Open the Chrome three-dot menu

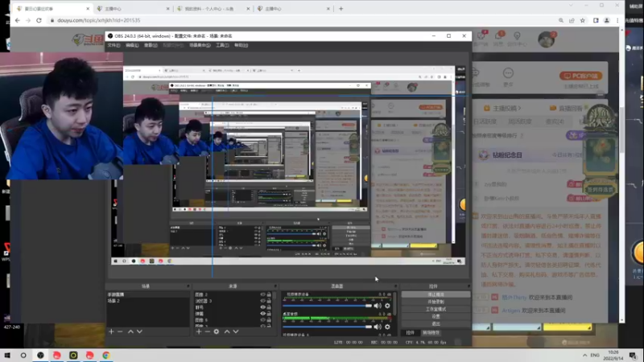[617, 20]
